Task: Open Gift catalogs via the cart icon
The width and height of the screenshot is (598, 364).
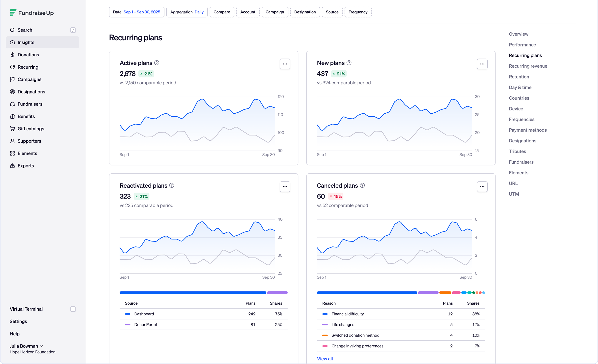Action: click(12, 129)
